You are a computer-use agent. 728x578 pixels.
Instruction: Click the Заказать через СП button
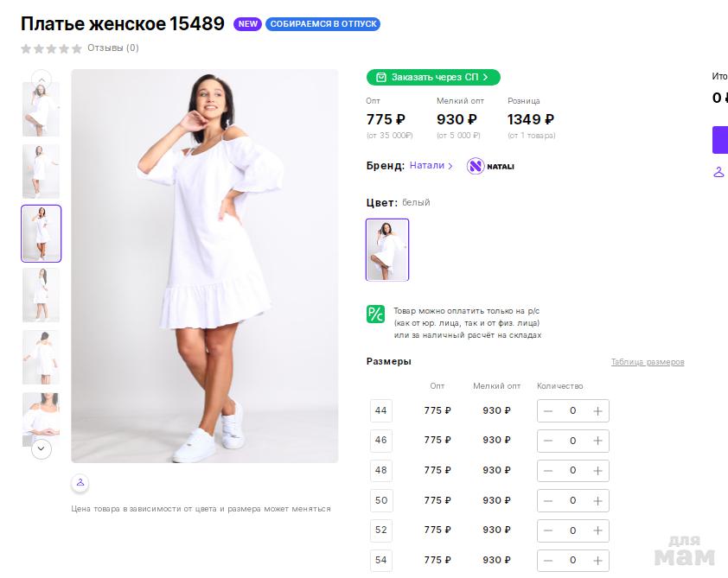point(433,77)
